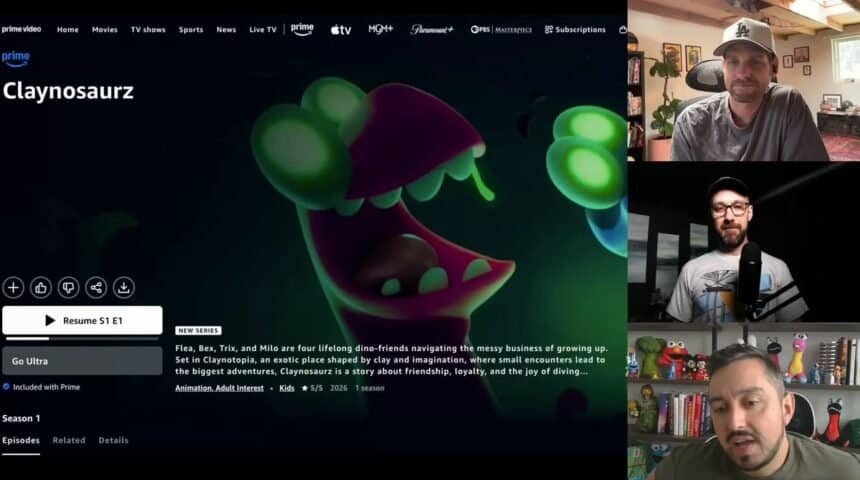The image size is (860, 480).
Task: Go to Home in navigation
Action: coord(67,30)
